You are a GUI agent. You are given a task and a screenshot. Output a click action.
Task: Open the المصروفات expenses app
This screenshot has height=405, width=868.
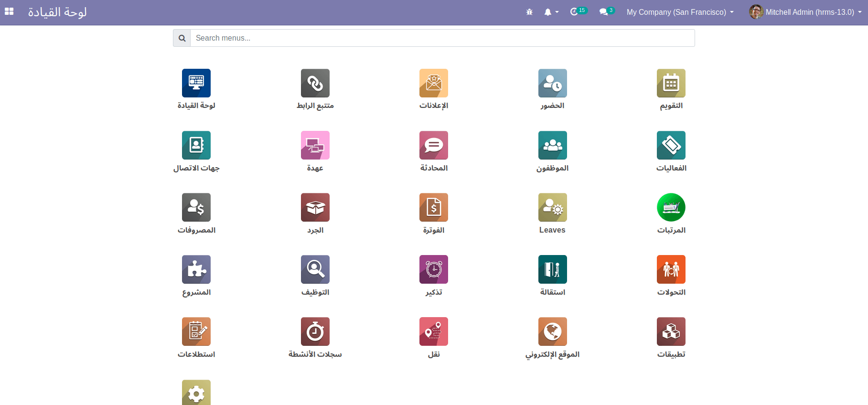[x=196, y=207]
